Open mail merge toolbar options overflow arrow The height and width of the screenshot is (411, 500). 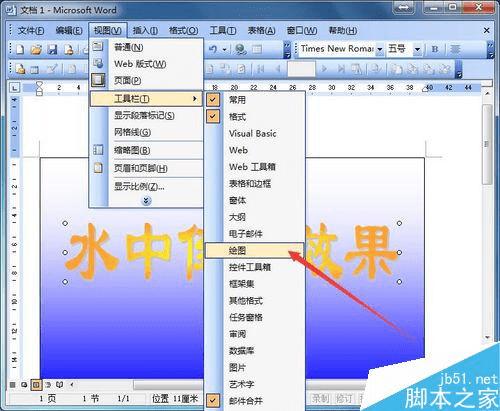point(459,69)
